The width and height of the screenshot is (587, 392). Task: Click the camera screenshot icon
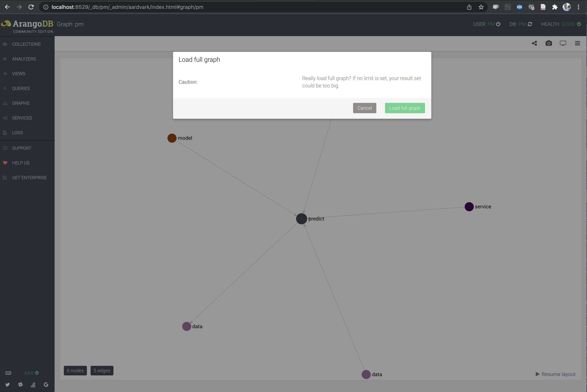click(x=548, y=43)
